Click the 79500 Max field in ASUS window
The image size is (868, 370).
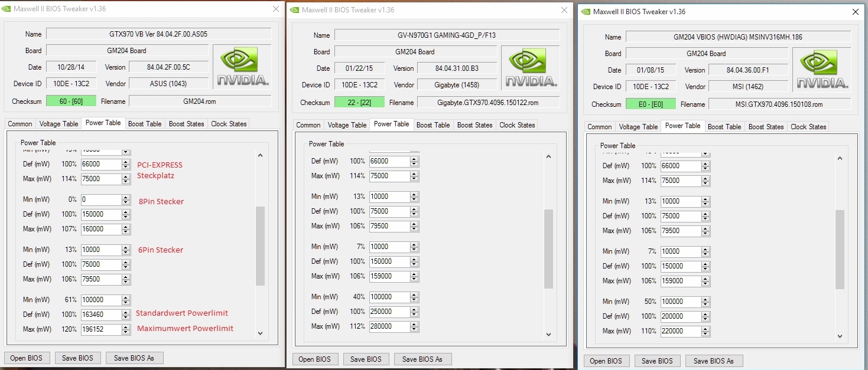(x=101, y=279)
